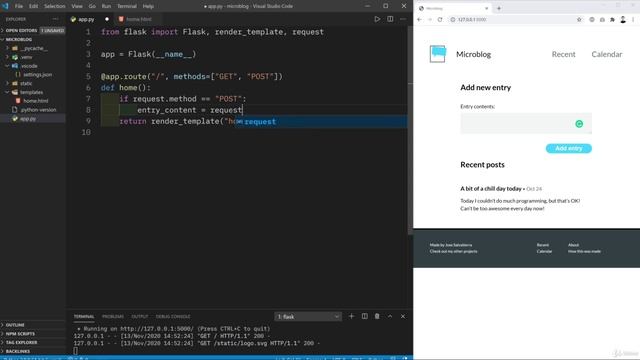Image resolution: width=640 pixels, height=360 pixels.
Task: Kill the terminal with the trash icon
Action: pos(377,316)
